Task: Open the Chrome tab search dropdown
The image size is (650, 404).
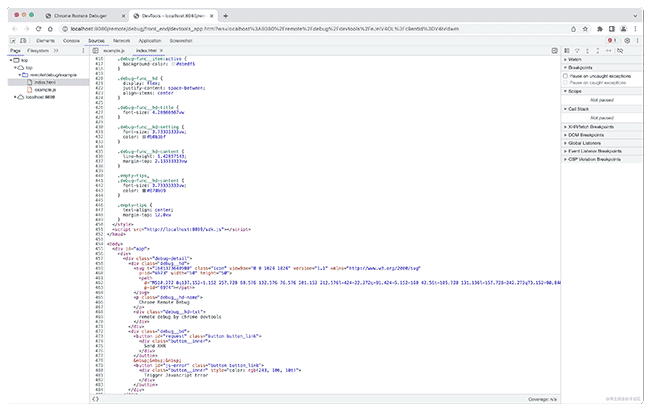Action: coord(635,16)
